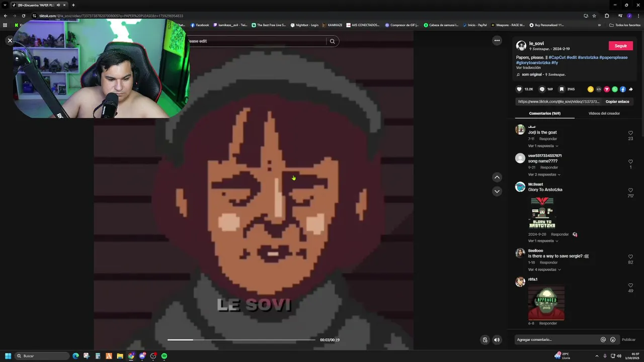
Task: Open Nightbot - Login bookmark
Action: (304, 25)
